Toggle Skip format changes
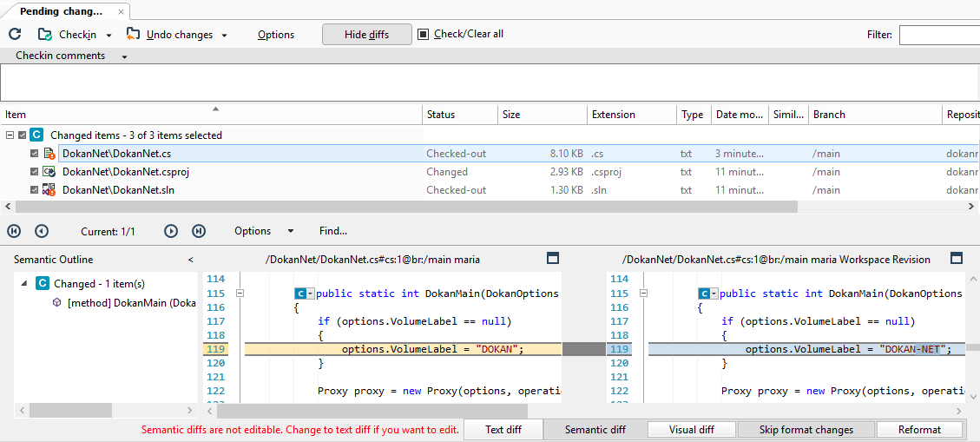The height and width of the screenshot is (442, 980). (x=806, y=430)
